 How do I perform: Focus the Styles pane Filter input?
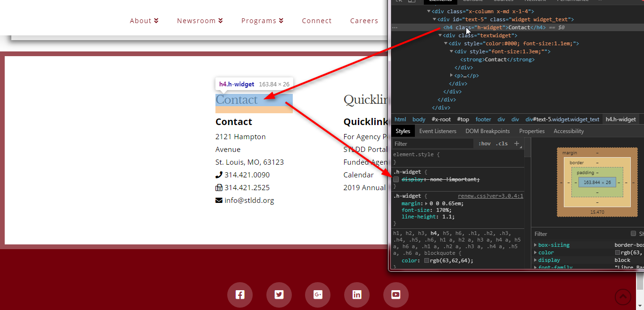(433, 143)
